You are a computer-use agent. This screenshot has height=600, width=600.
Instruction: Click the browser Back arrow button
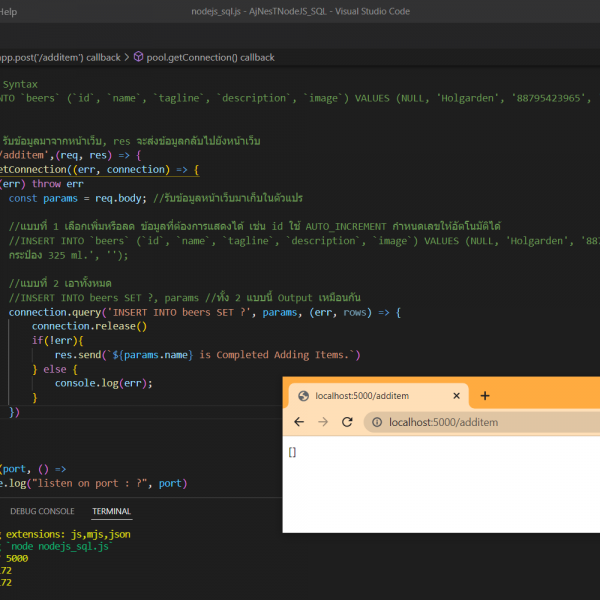coord(299,422)
